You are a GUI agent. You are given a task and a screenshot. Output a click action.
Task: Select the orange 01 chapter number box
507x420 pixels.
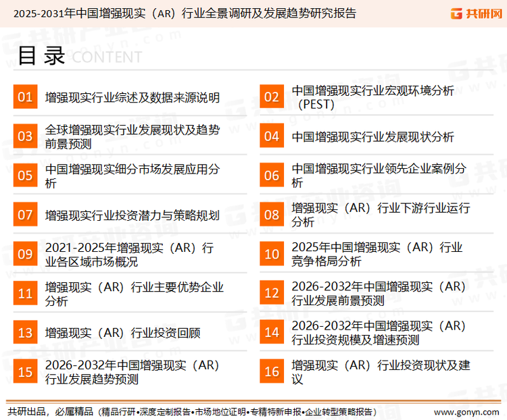point(25,97)
